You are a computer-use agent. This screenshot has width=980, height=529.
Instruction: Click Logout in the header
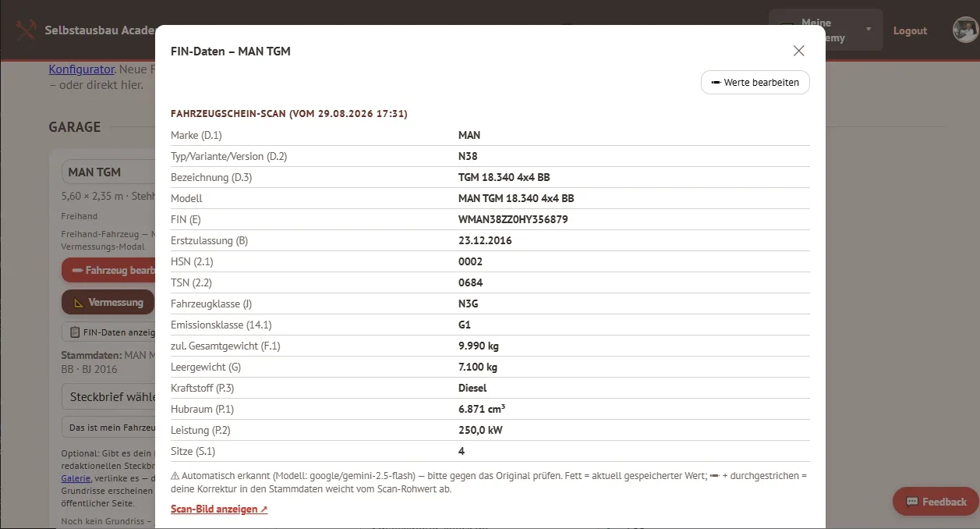[910, 30]
